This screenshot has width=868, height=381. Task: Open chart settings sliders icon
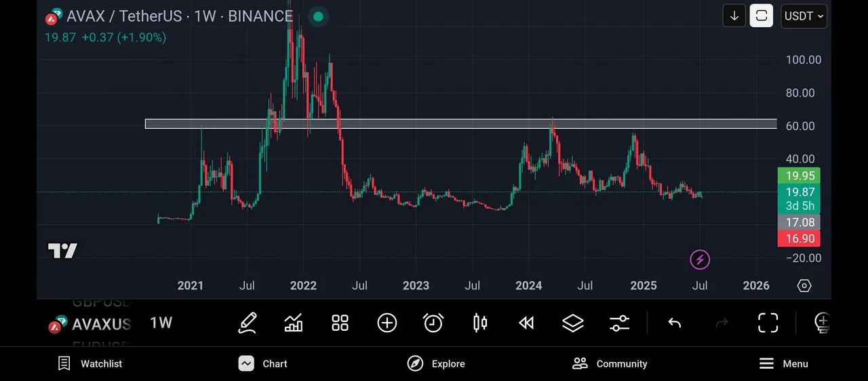(620, 323)
